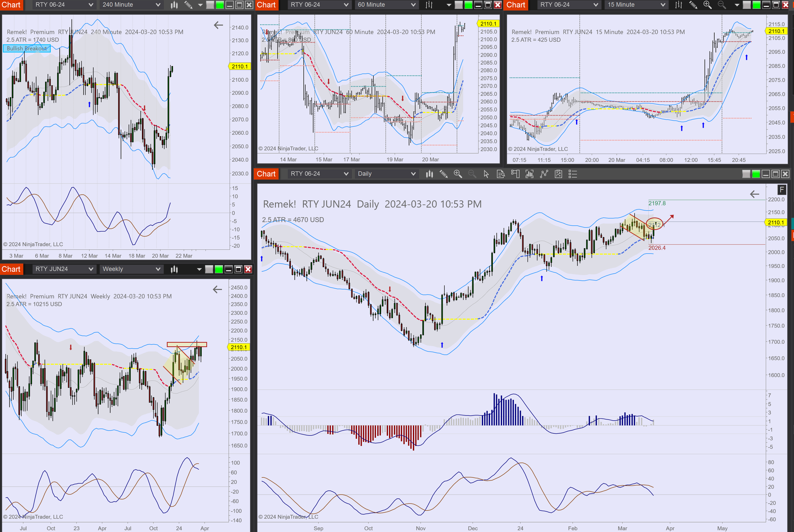Expand the 240 Minute interval dropdown
The width and height of the screenshot is (794, 532).
[158, 5]
